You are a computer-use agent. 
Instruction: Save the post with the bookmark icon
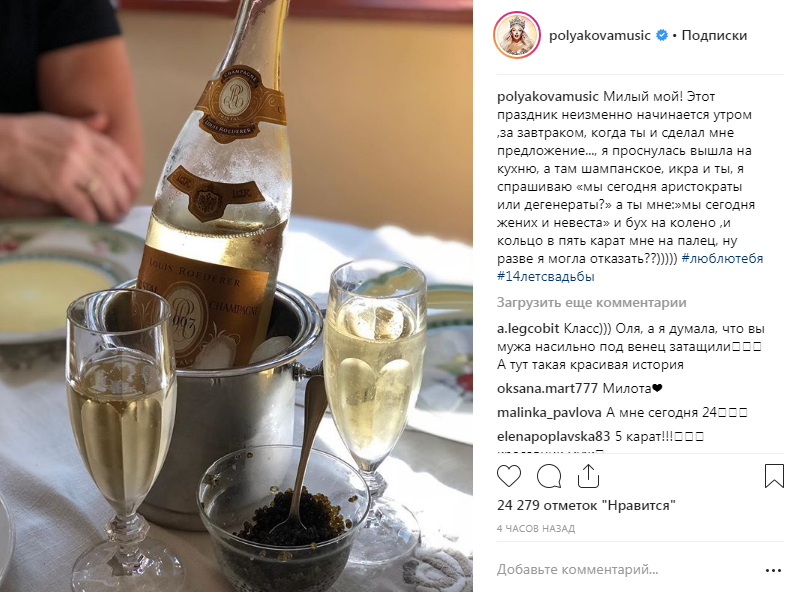tap(774, 476)
